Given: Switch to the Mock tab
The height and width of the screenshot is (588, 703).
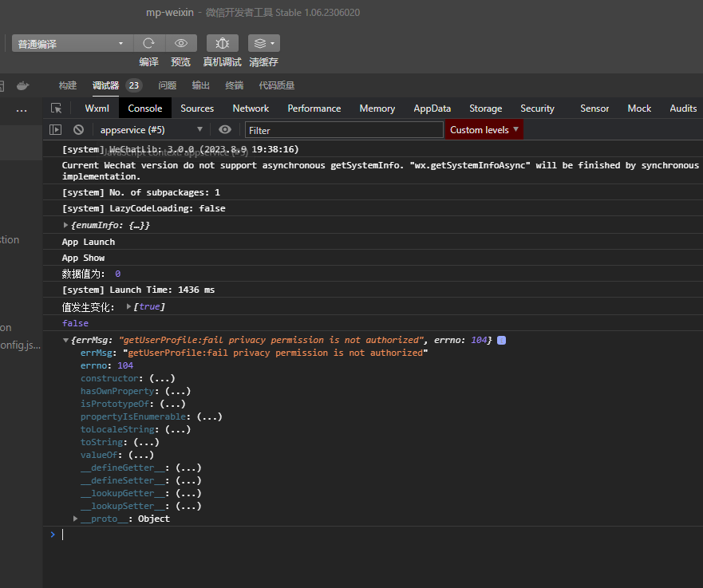Looking at the screenshot, I should coord(639,109).
